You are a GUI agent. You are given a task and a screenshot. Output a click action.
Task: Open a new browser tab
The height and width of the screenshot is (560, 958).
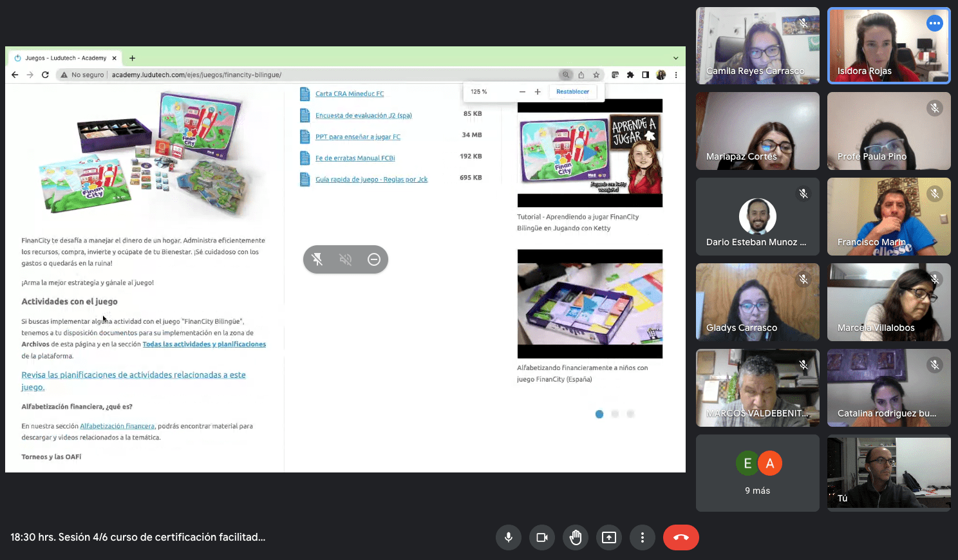(132, 58)
